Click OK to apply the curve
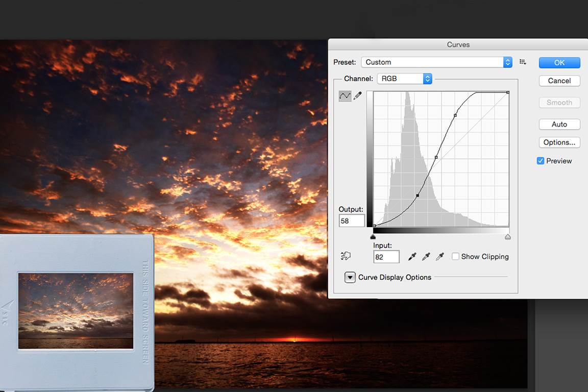588x392 pixels. pos(559,62)
